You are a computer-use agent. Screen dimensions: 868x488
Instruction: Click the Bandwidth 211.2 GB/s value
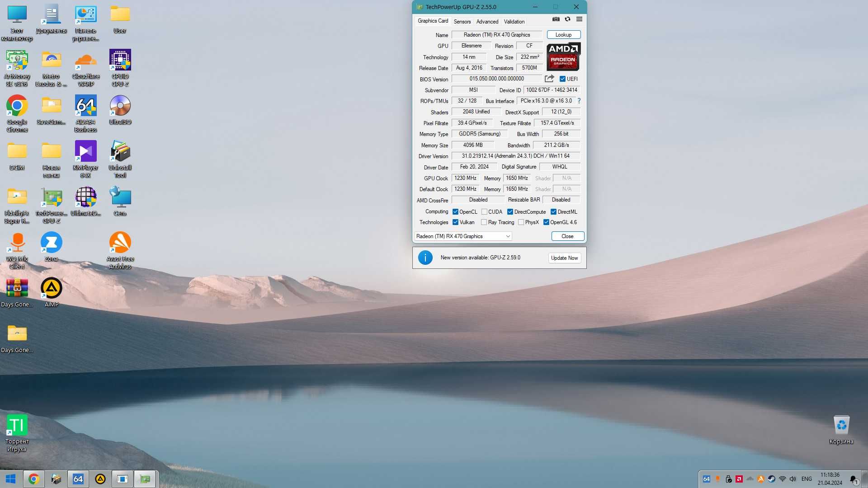[557, 145]
